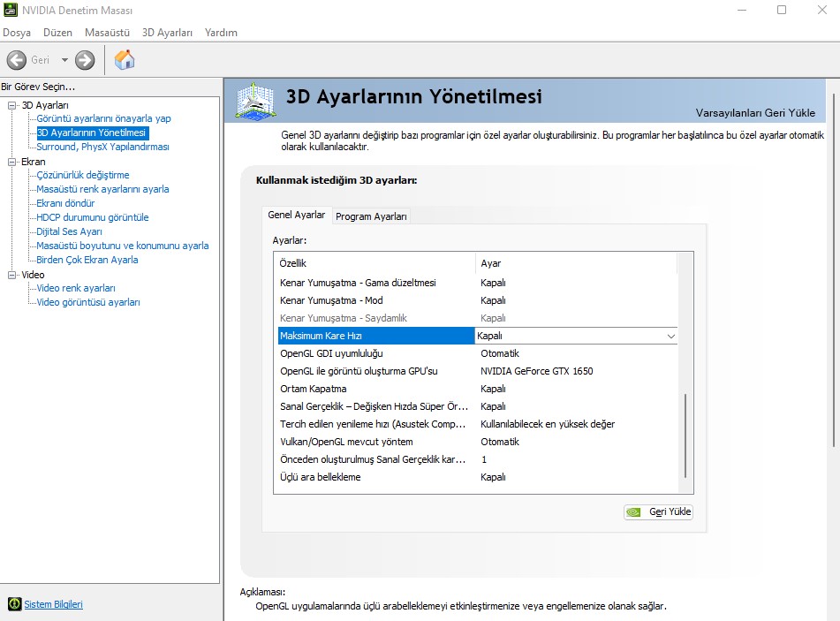Viewport: 840px width, 621px height.
Task: Open Birden Çok Ekran Ayarla
Action: coord(87,260)
